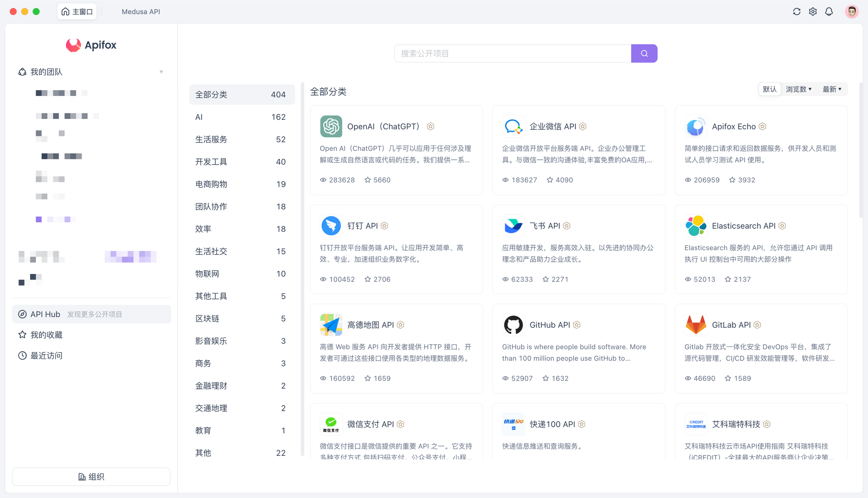This screenshot has height=498, width=868.
Task: Open 我的收藏 in the sidebar
Action: click(x=46, y=335)
